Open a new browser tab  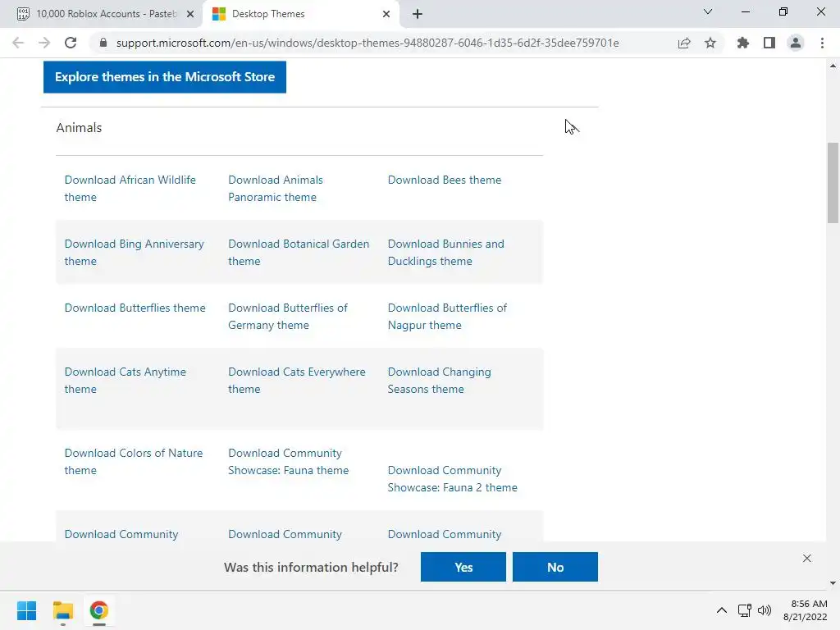coord(418,14)
